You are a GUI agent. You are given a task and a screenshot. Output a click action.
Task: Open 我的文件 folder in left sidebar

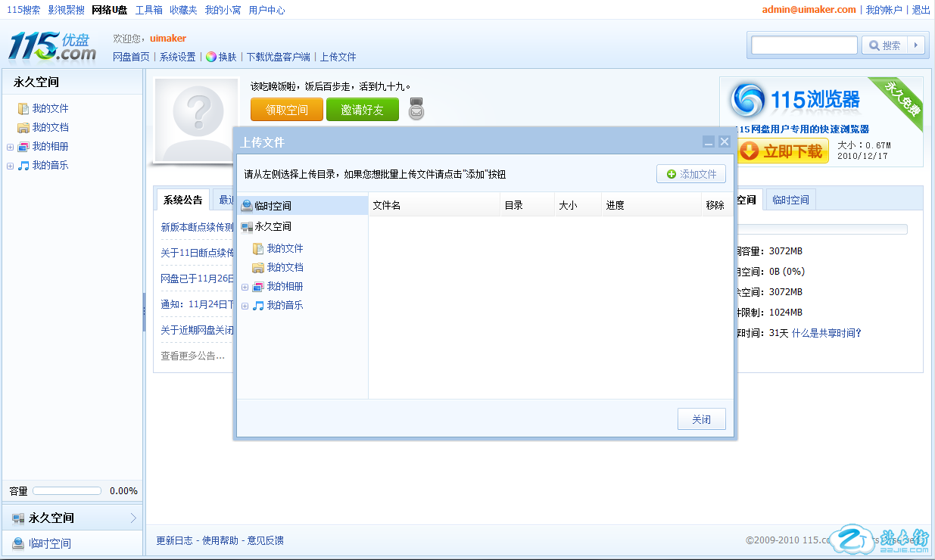pos(50,108)
